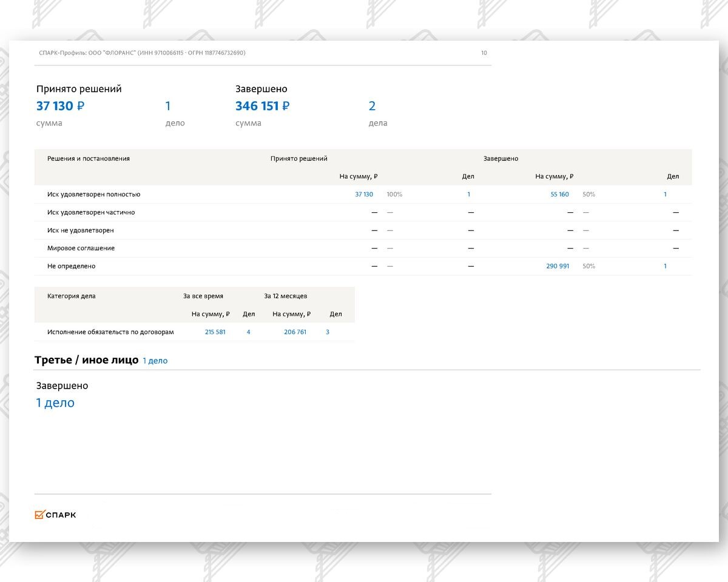Click the 215 581 all-time contract sum
728x582 pixels.
pos(215,332)
